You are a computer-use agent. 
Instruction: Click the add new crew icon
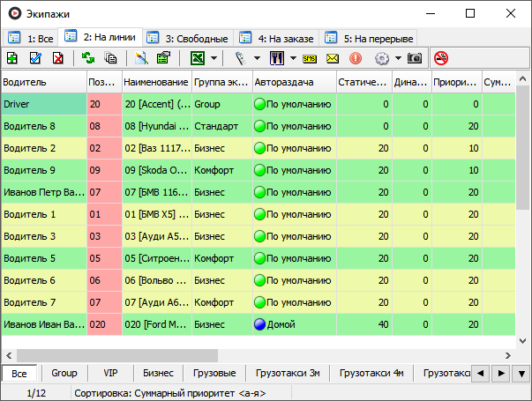[x=12, y=59]
